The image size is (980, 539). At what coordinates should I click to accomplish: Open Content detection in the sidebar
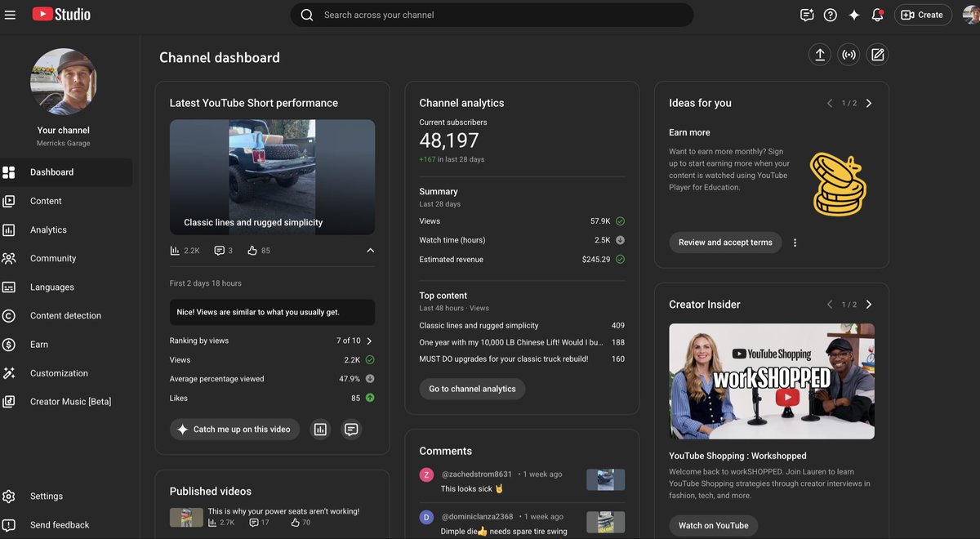point(66,315)
